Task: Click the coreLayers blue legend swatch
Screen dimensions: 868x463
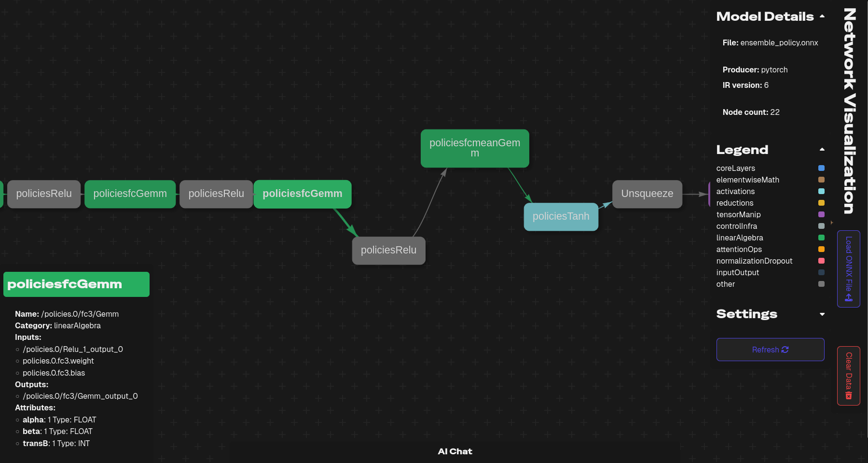Action: coord(821,168)
